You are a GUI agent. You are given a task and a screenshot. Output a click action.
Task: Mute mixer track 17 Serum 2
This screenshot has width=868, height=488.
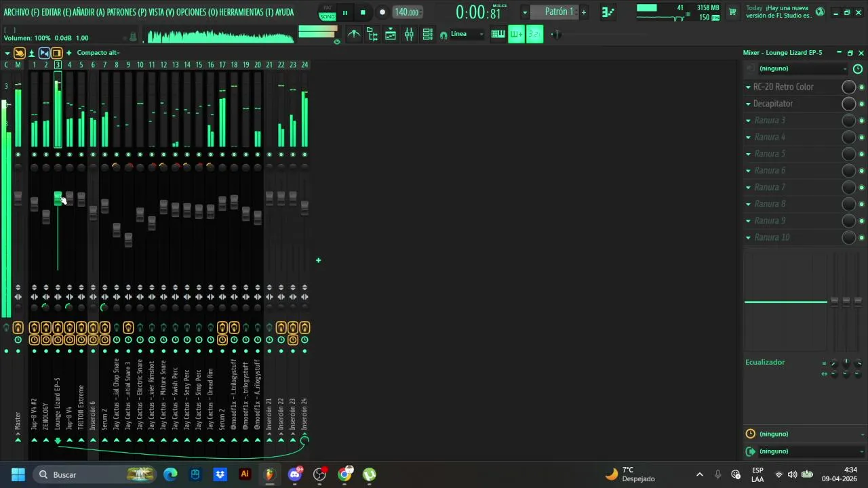click(222, 155)
